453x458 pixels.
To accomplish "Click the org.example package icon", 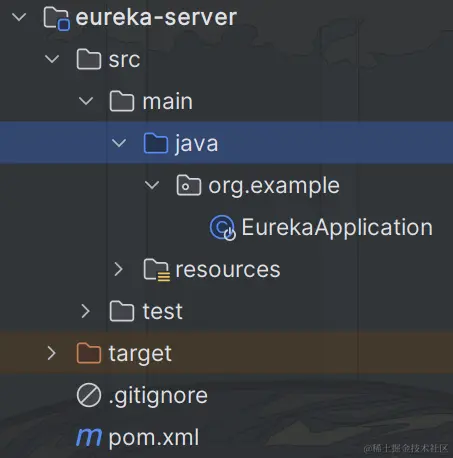I will click(189, 185).
